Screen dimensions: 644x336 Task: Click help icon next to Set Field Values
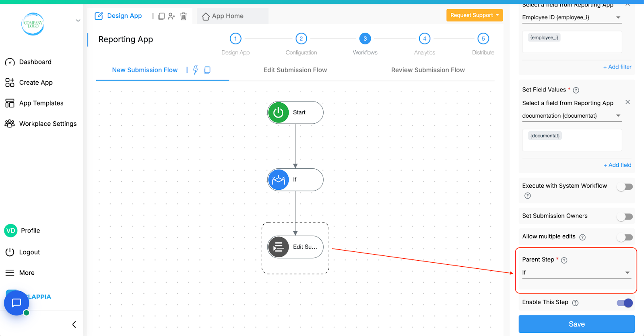click(x=576, y=90)
